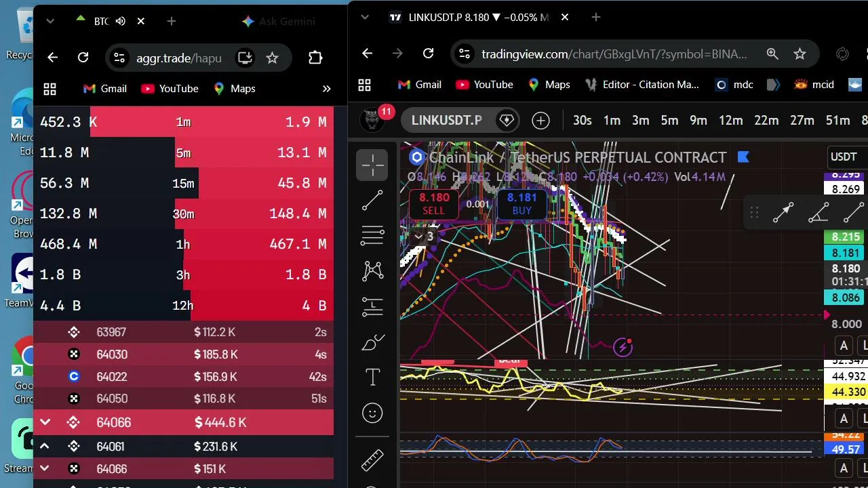Select the trend line drawing tool
Viewport: 868px width, 488px height.
(372, 201)
